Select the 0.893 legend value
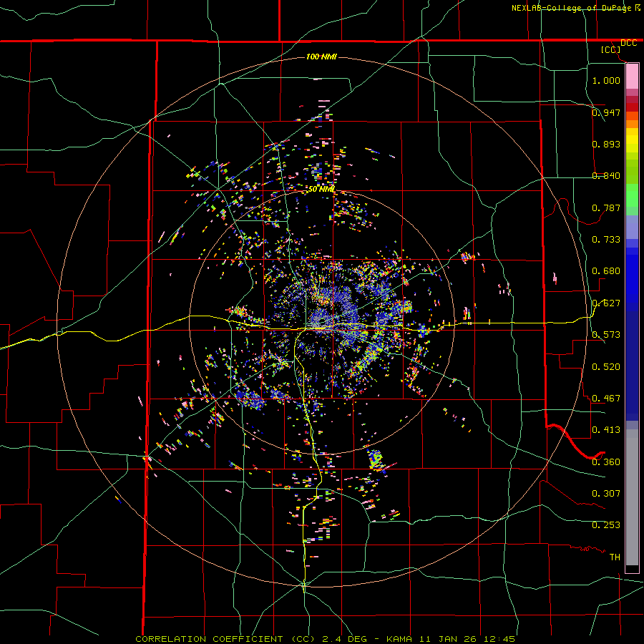Viewport: 644px width, 644px height. (x=606, y=144)
